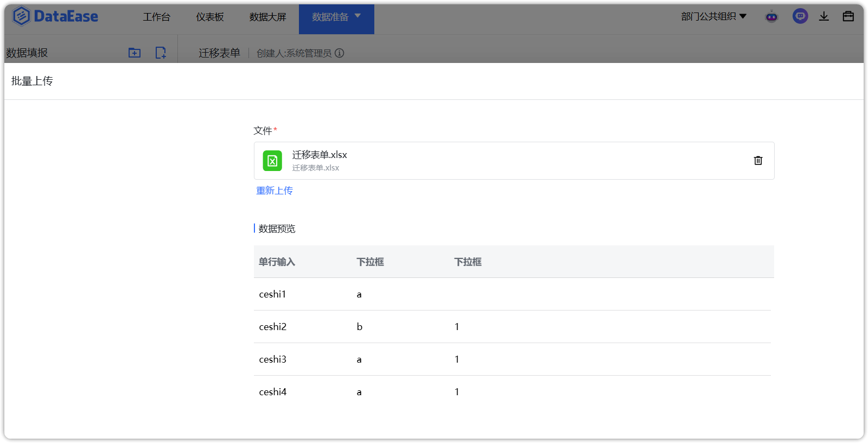Open the 部门公共组织 organization switcher

(714, 16)
